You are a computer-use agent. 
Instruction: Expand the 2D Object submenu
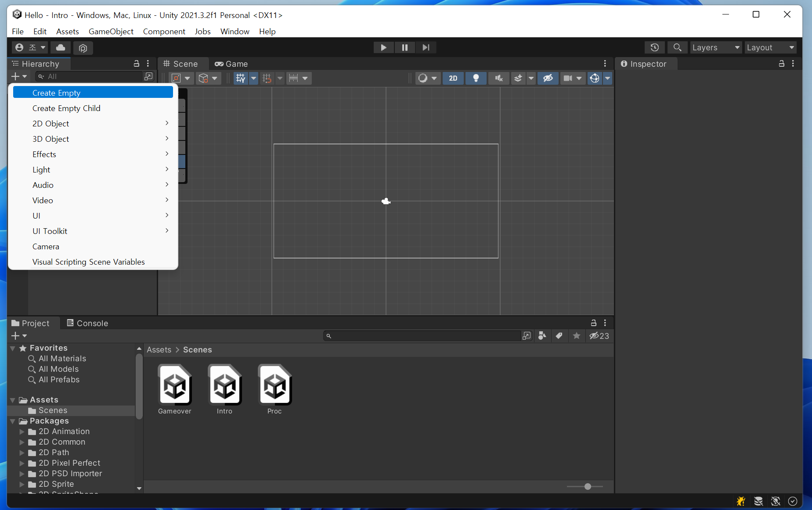pos(93,123)
